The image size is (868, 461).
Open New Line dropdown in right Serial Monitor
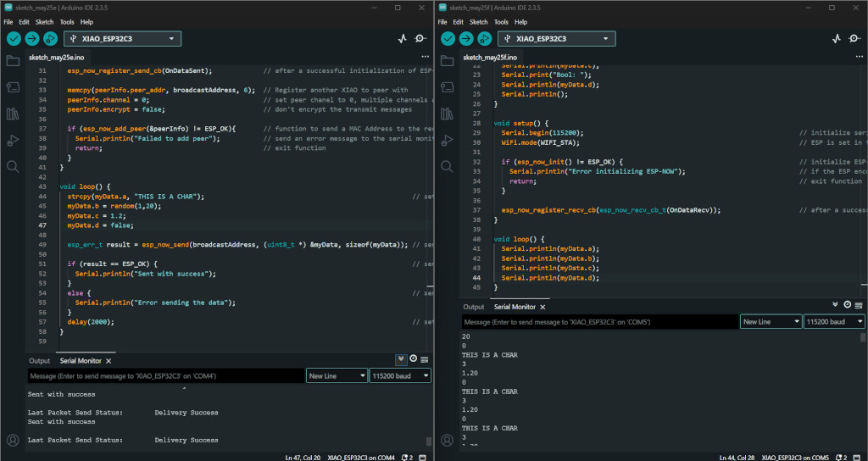tap(771, 321)
